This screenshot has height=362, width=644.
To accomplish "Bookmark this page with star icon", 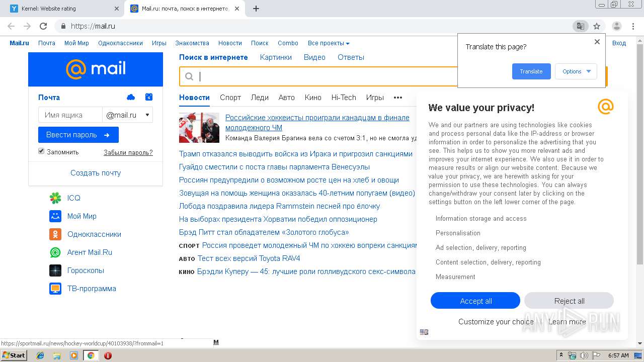I will pyautogui.click(x=597, y=26).
